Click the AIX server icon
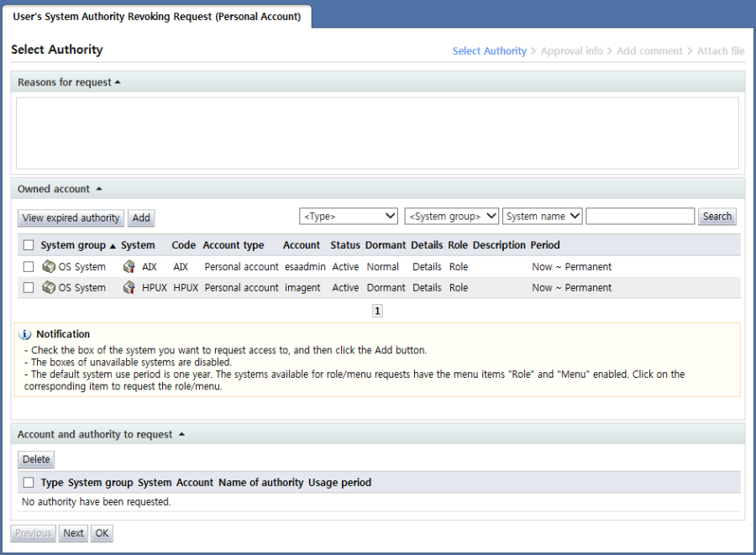This screenshot has width=756, height=555. (x=129, y=267)
